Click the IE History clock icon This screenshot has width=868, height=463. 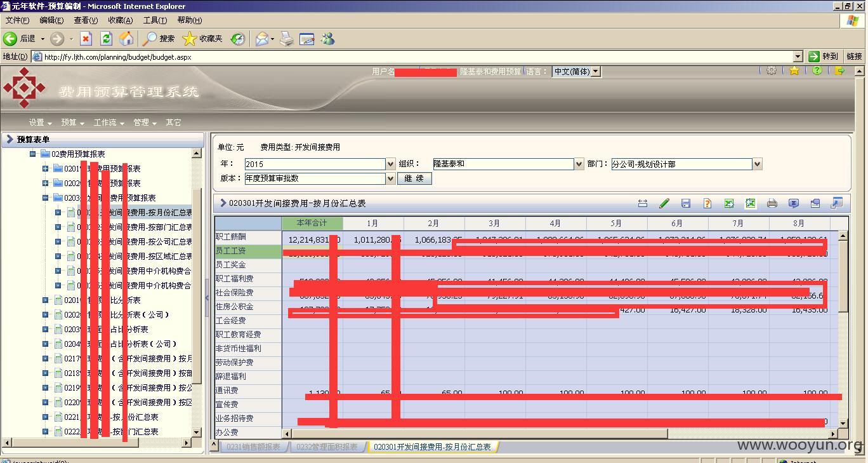tap(238, 39)
